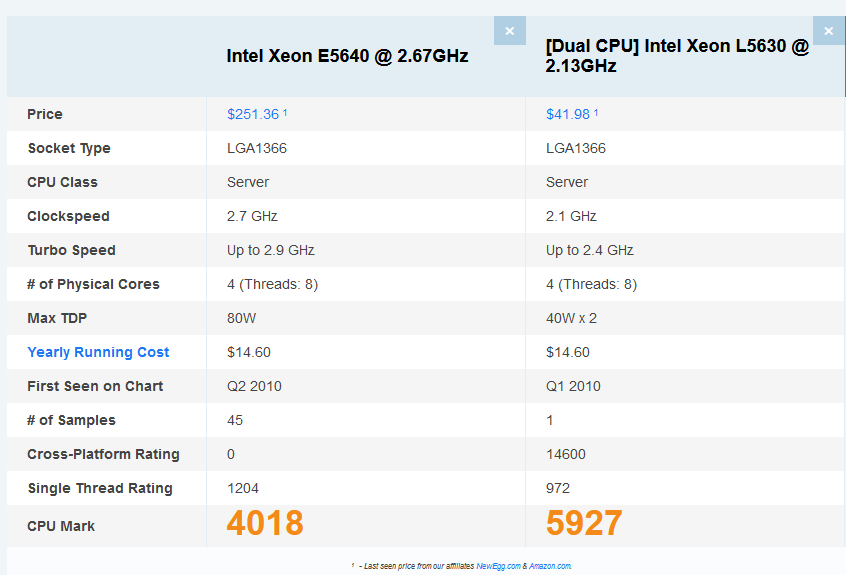Select the Intel Xeon E5640 @ 2.67GHz title
846x575 pixels.
click(347, 56)
